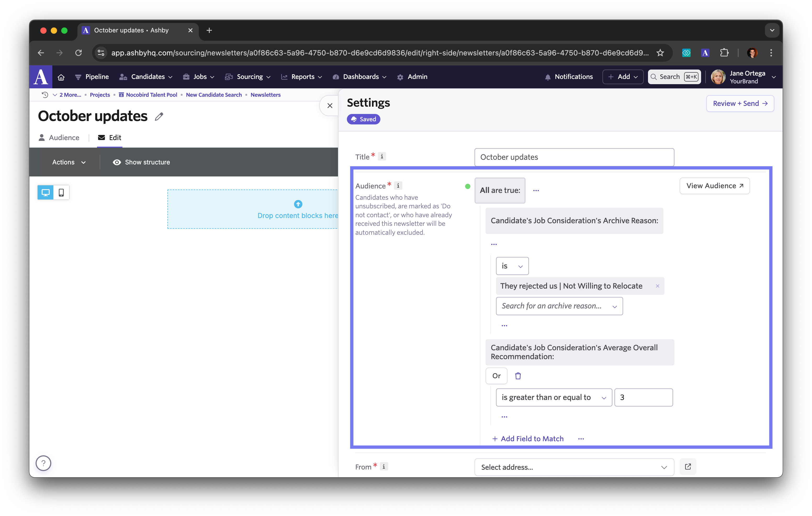Image resolution: width=812 pixels, height=516 pixels.
Task: Expand the Add dropdown in top bar
Action: coord(623,77)
